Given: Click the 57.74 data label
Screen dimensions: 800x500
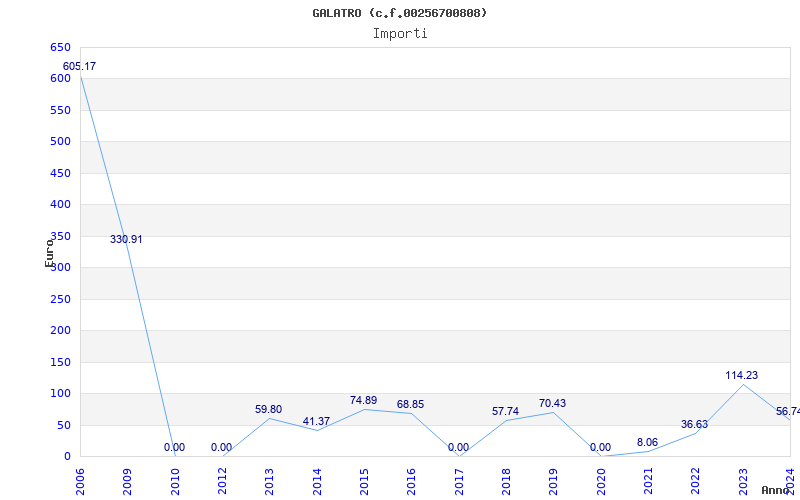Looking at the screenshot, I should (x=505, y=411).
